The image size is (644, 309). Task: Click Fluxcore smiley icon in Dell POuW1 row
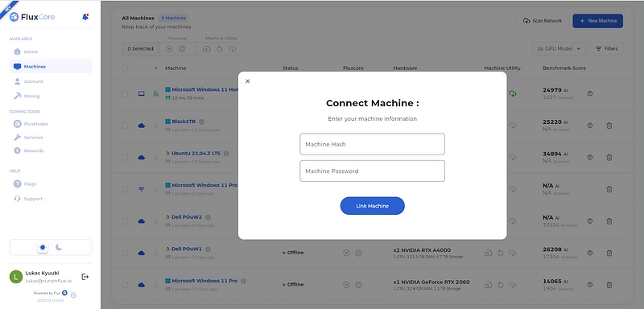pos(358,253)
